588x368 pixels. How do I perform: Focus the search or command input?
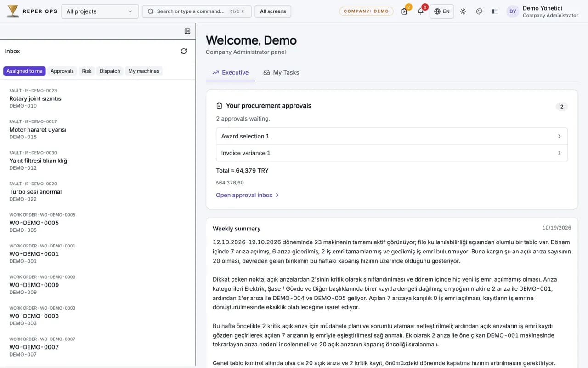[197, 11]
